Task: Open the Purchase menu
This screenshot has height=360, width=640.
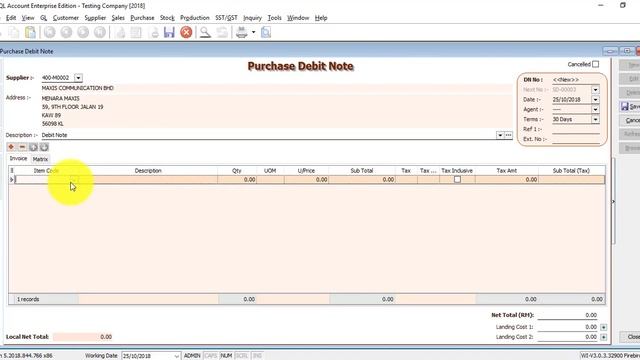Action: click(x=142, y=18)
